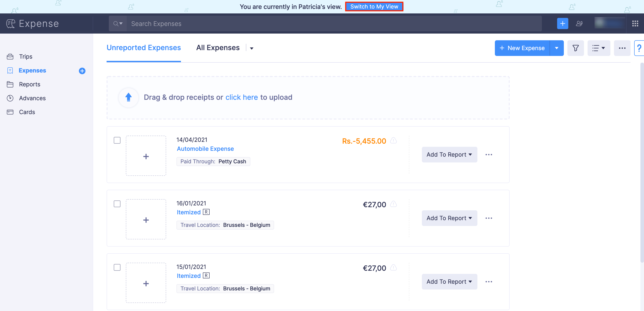
Task: Open the list view options dropdown
Action: click(x=598, y=48)
